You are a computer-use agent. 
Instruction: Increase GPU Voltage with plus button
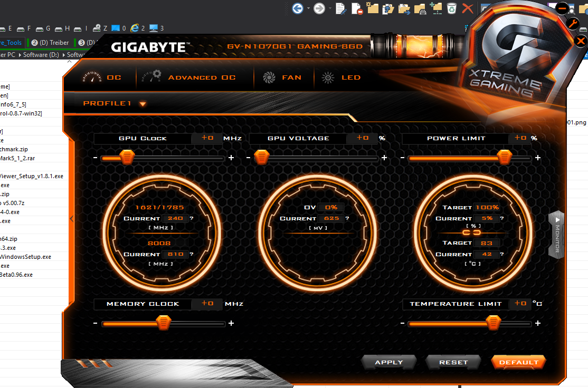click(384, 158)
